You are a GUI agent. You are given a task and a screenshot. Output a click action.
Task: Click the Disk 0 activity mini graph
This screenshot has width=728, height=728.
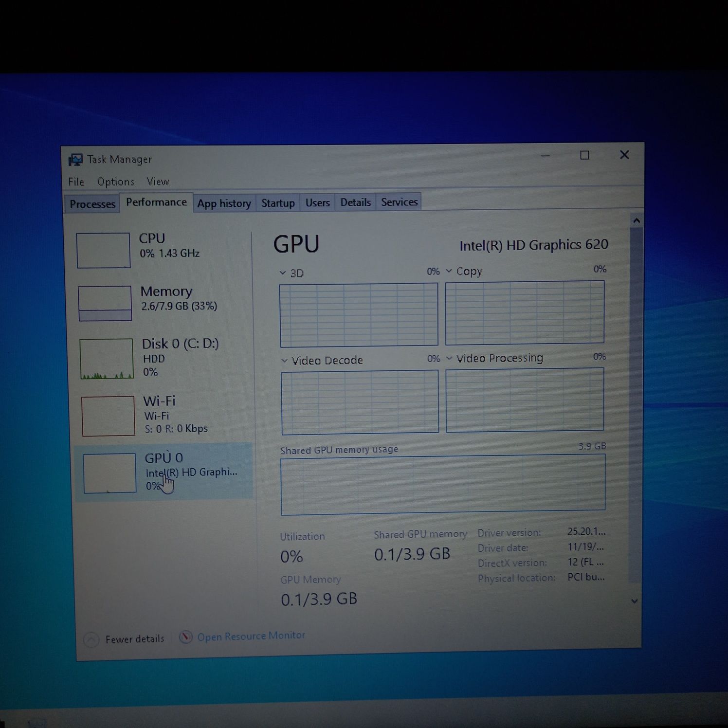(x=107, y=359)
